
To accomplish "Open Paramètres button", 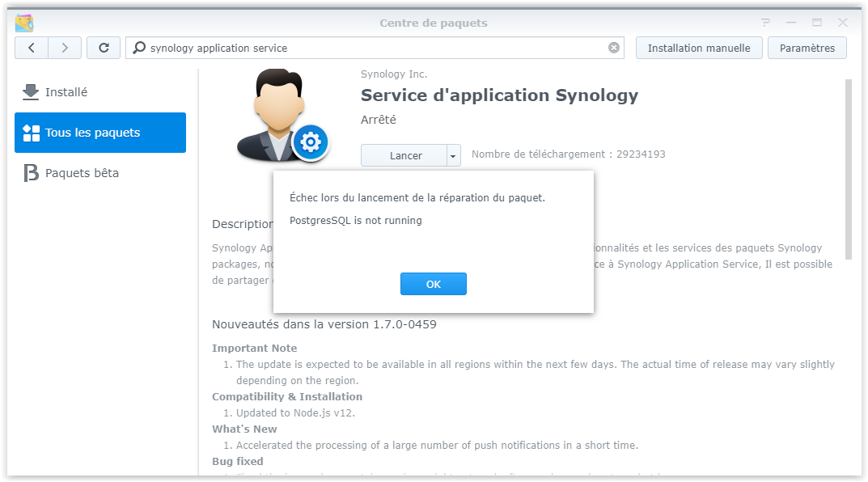I will pyautogui.click(x=807, y=48).
